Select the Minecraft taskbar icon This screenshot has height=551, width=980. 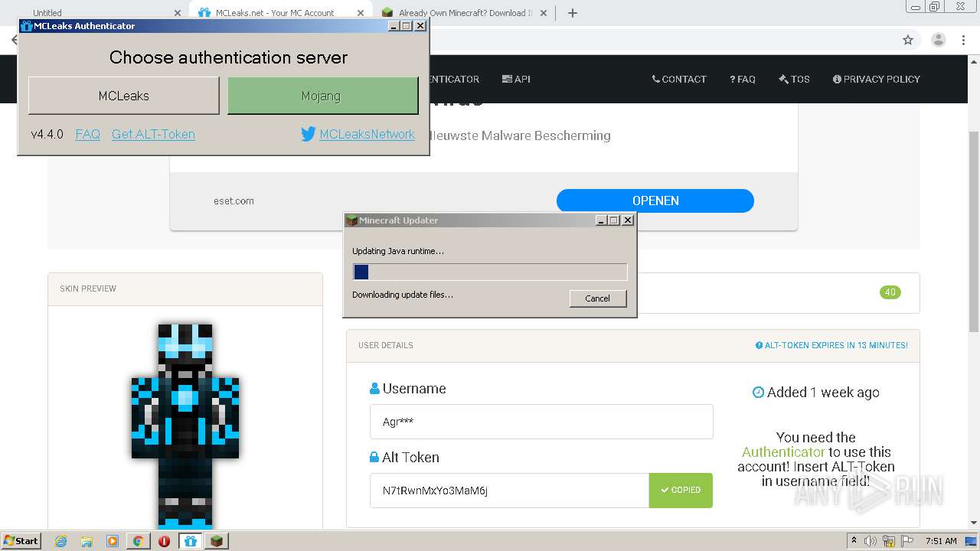pyautogui.click(x=217, y=541)
